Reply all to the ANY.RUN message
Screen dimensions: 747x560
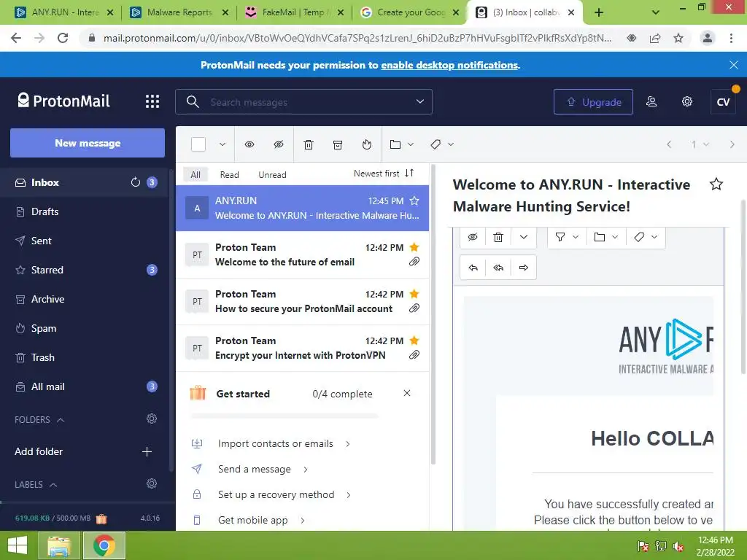[498, 268]
